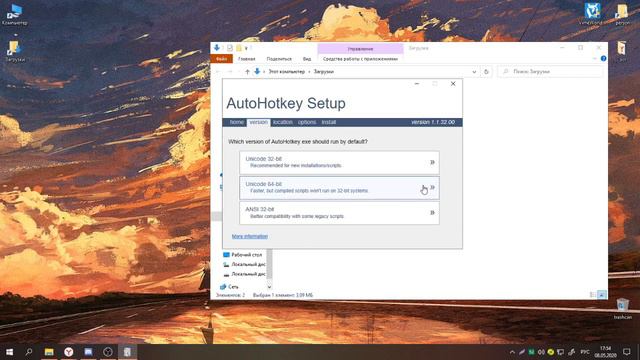
Task: Open the Файл tab in Explorer
Action: [x=222, y=59]
